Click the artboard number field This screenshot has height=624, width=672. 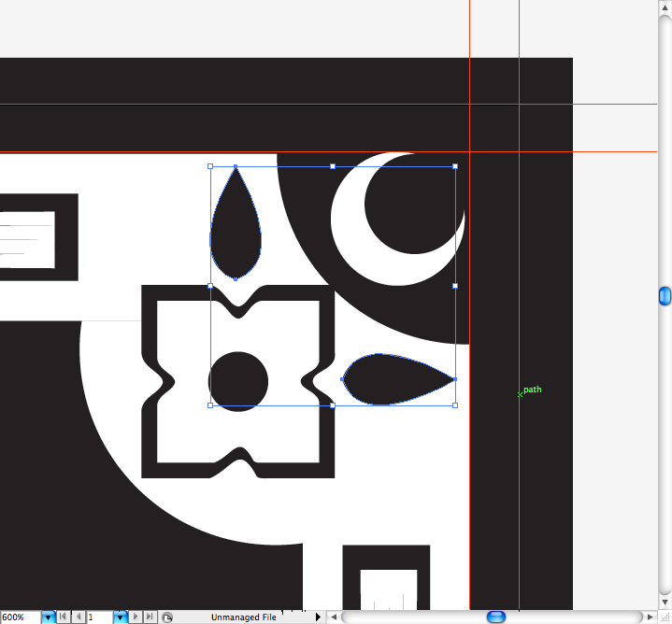point(100,617)
